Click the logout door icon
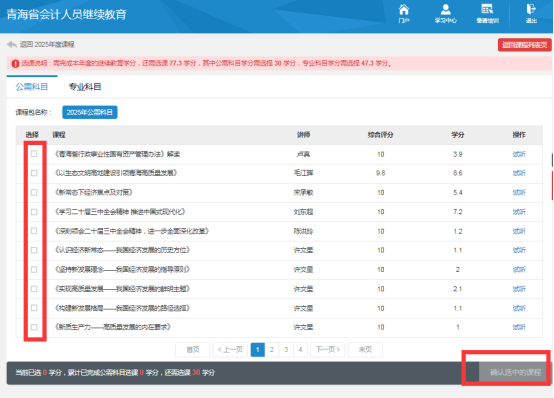 point(531,10)
